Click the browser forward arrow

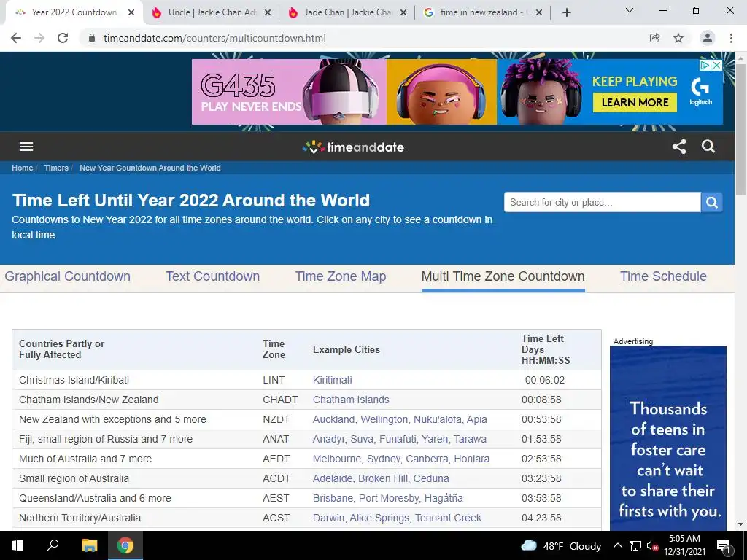pos(39,38)
